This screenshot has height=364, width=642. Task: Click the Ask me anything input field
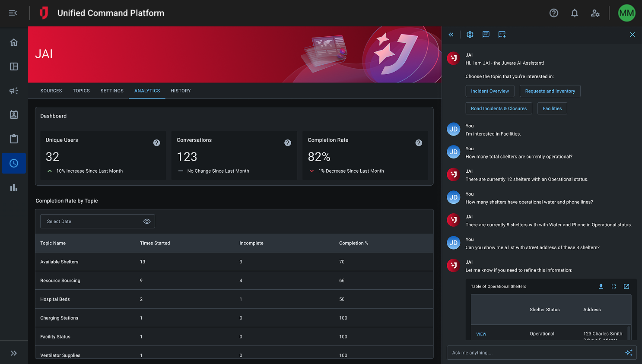[x=535, y=353]
